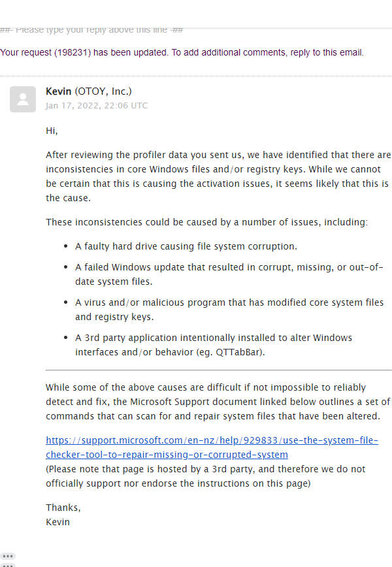Click the Jan 17, 2022 timestamp

pos(96,105)
